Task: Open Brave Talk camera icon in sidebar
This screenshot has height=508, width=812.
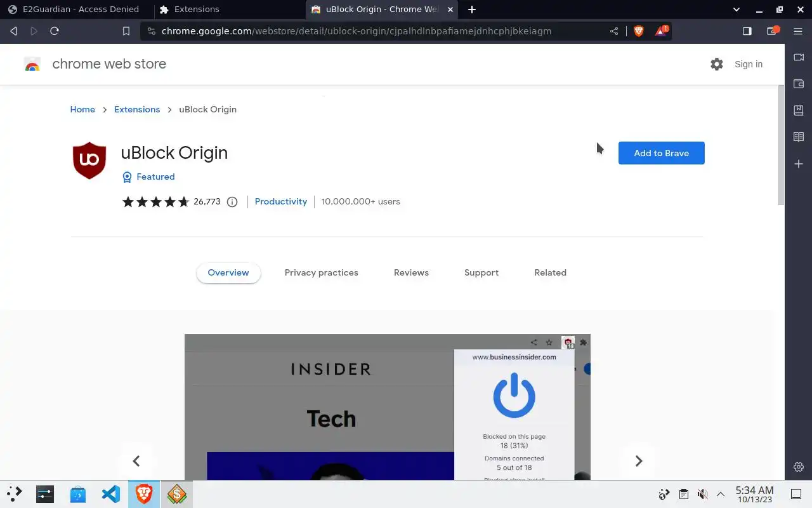Action: [799, 57]
